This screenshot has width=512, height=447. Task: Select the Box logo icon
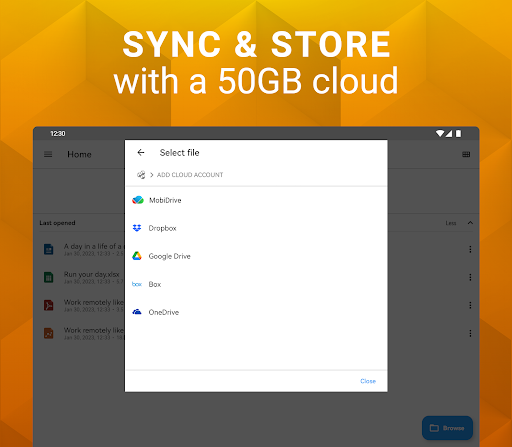click(137, 284)
